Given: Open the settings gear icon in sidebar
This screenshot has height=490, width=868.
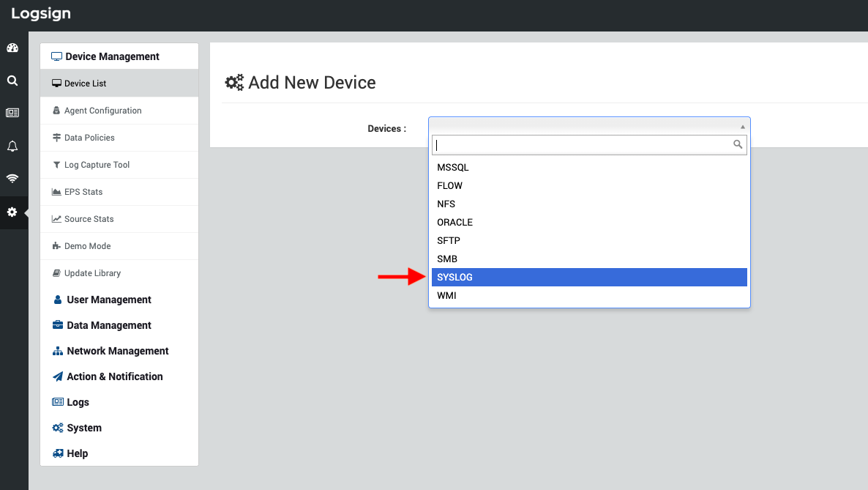Looking at the screenshot, I should [x=12, y=212].
